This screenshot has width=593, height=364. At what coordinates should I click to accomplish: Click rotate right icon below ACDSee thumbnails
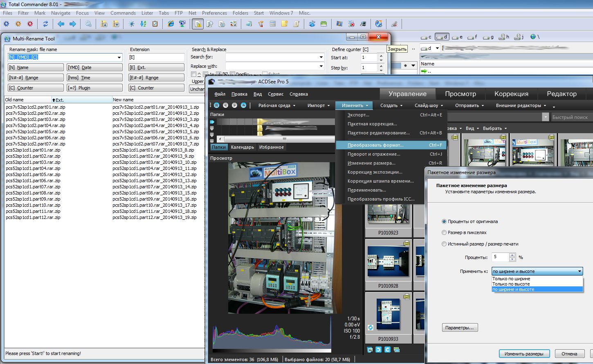tap(387, 350)
